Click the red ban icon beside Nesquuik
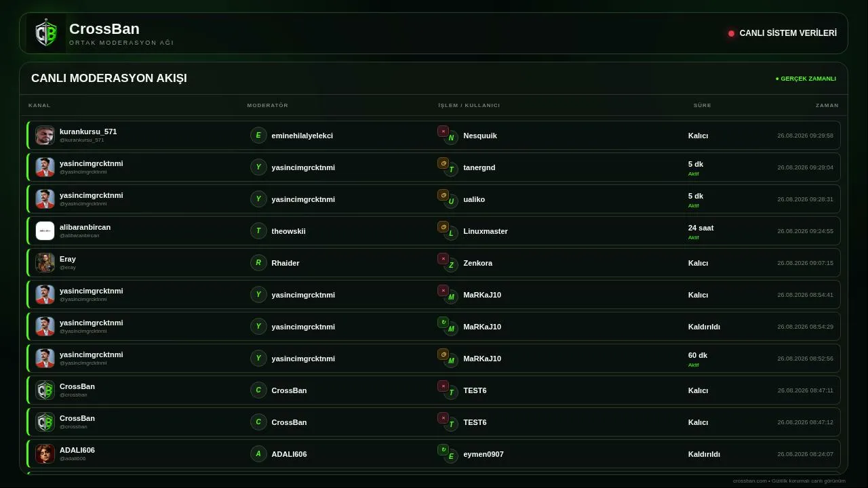 click(443, 131)
